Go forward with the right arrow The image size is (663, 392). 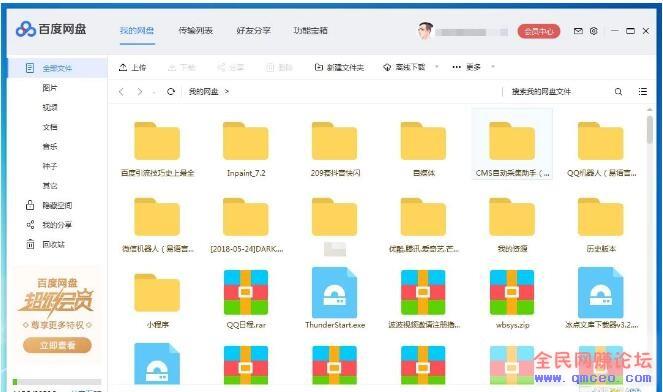(x=140, y=91)
